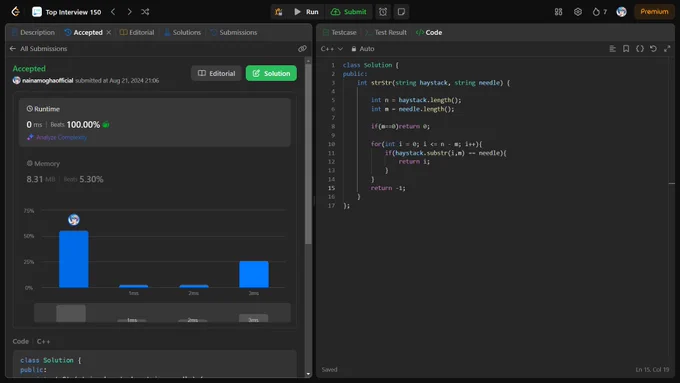The height and width of the screenshot is (383, 680).
Task: Click the Editorial button in submission
Action: [216, 73]
